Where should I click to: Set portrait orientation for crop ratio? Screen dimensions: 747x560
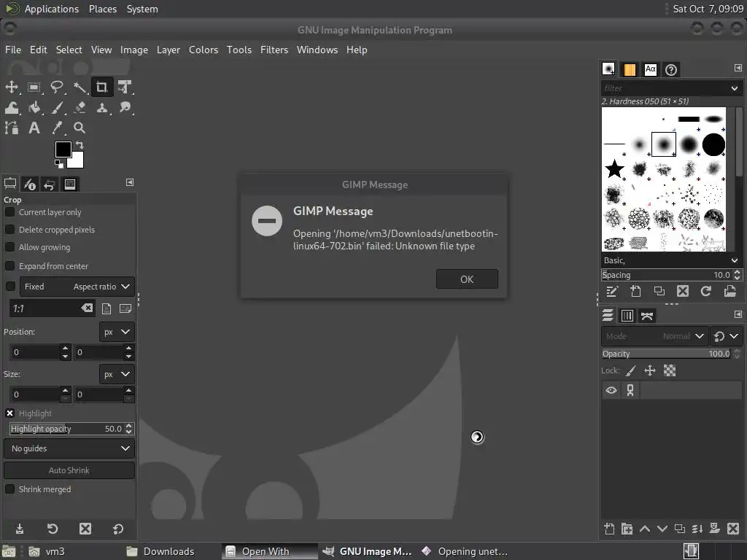107,308
